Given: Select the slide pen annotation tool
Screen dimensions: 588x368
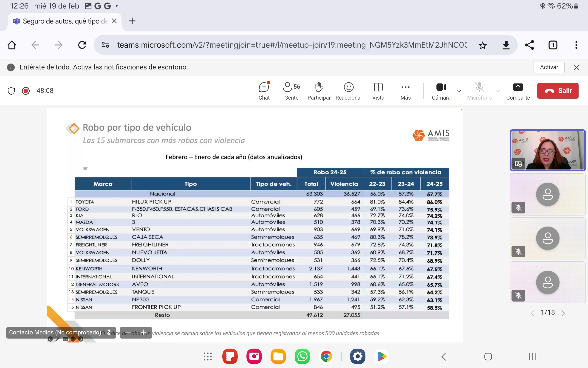Looking at the screenshot, I should pos(58,339).
